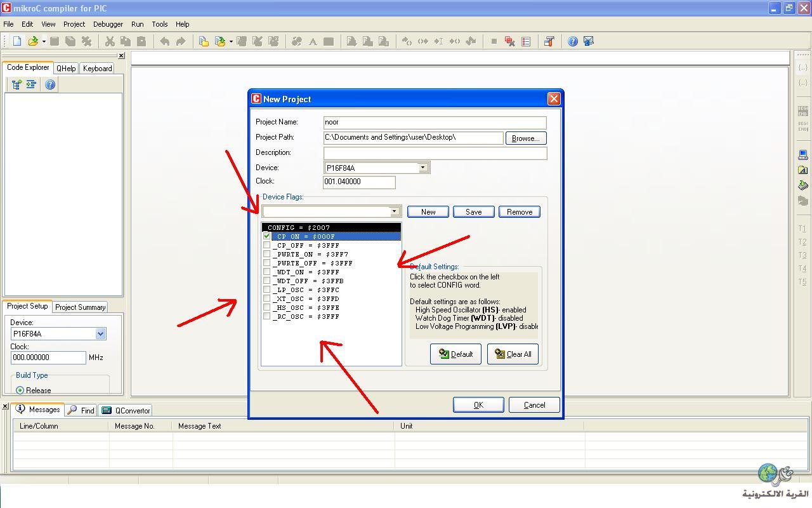Check the _LP_OSC = $3FFC checkbox
Screen dimensions: 812x508
tap(267, 290)
